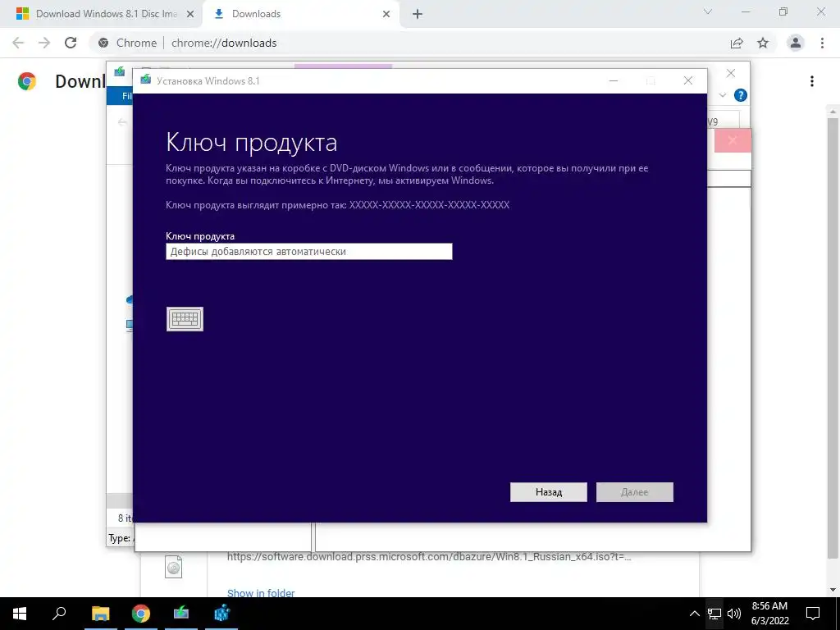Click the Назад button

pos(549,492)
